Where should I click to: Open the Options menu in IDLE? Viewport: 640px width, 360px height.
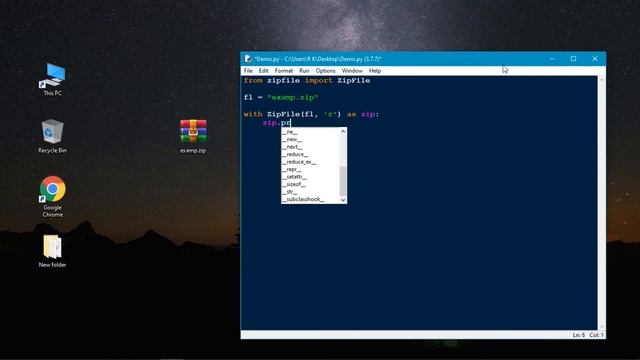click(x=325, y=71)
